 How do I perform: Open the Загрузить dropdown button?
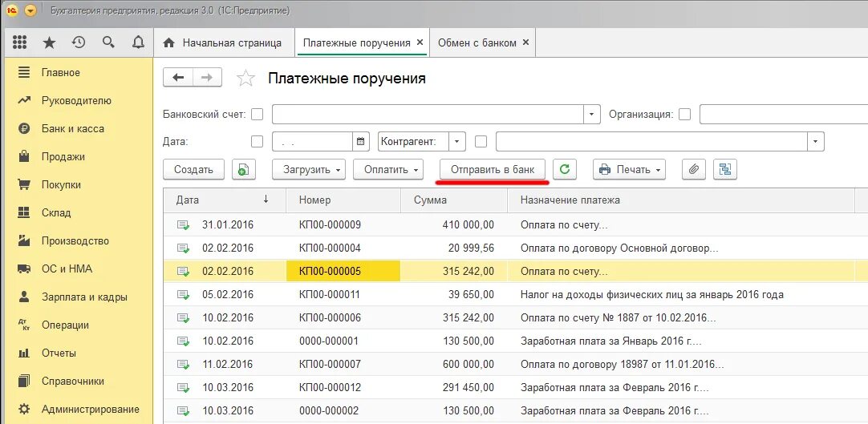click(309, 170)
